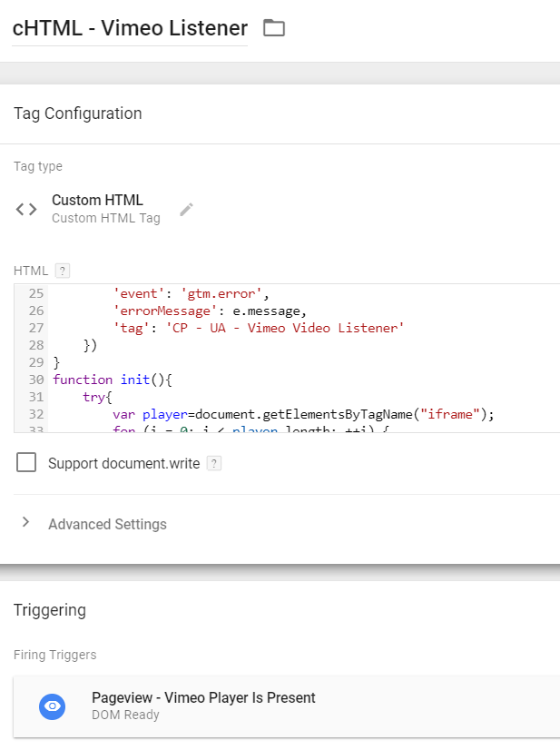Click the Custom HTML code brackets icon
This screenshot has height=750, width=560.
26,209
